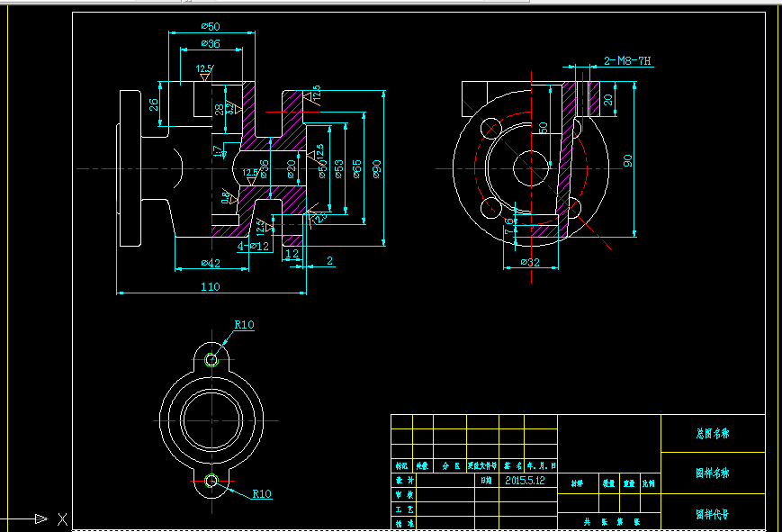Click the date 2015.5.12 in the title block

point(526,478)
